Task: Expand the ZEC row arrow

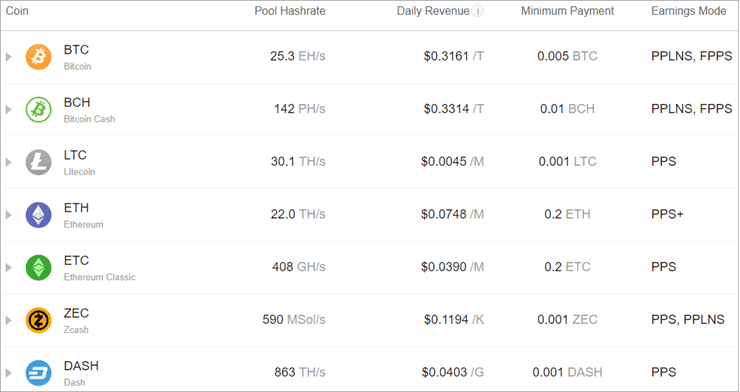Action: [8, 320]
